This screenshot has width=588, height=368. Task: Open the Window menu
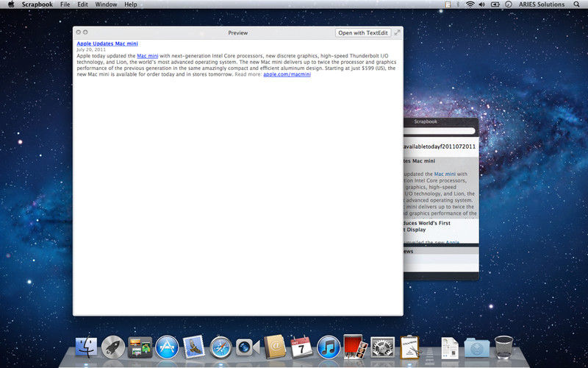pos(106,4)
